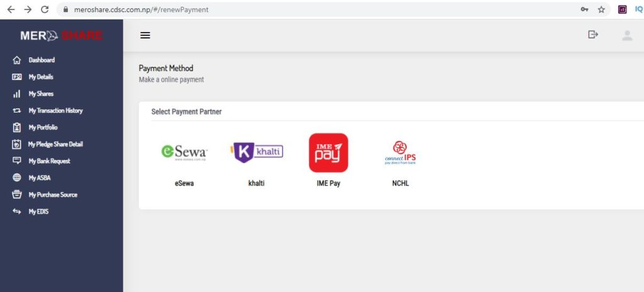Click the My Transaction History arrows icon
644x292 pixels.
17,111
